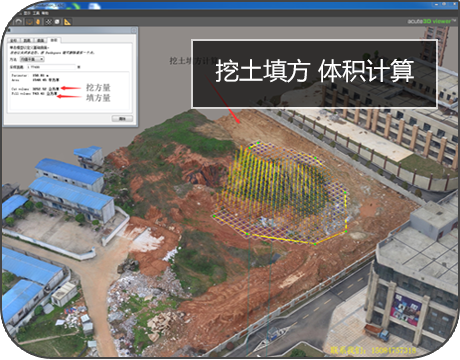Open the yellow ruler measurement tool
This screenshot has width=460, height=360.
coord(68,21)
